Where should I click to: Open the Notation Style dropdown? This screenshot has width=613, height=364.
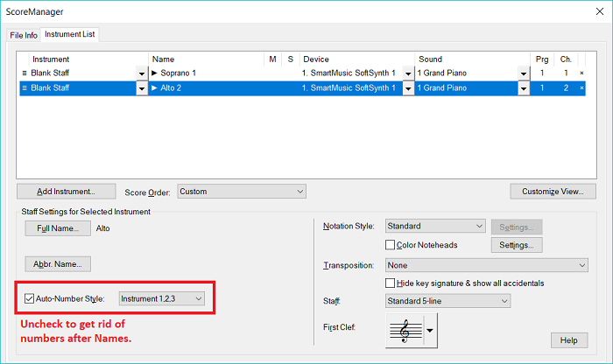(435, 226)
